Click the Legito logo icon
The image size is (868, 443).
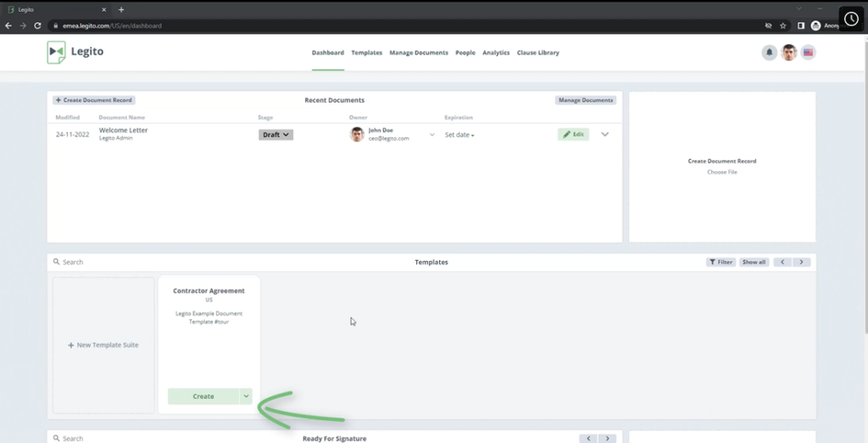(56, 53)
